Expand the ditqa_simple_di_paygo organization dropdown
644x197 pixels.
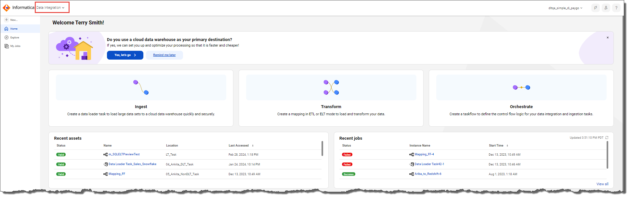(565, 8)
